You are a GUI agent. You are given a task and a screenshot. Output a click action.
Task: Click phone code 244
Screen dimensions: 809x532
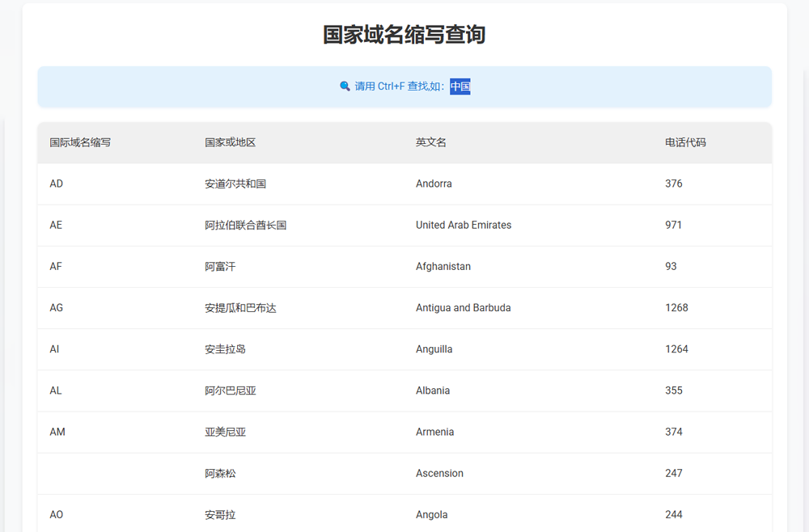coord(674,514)
